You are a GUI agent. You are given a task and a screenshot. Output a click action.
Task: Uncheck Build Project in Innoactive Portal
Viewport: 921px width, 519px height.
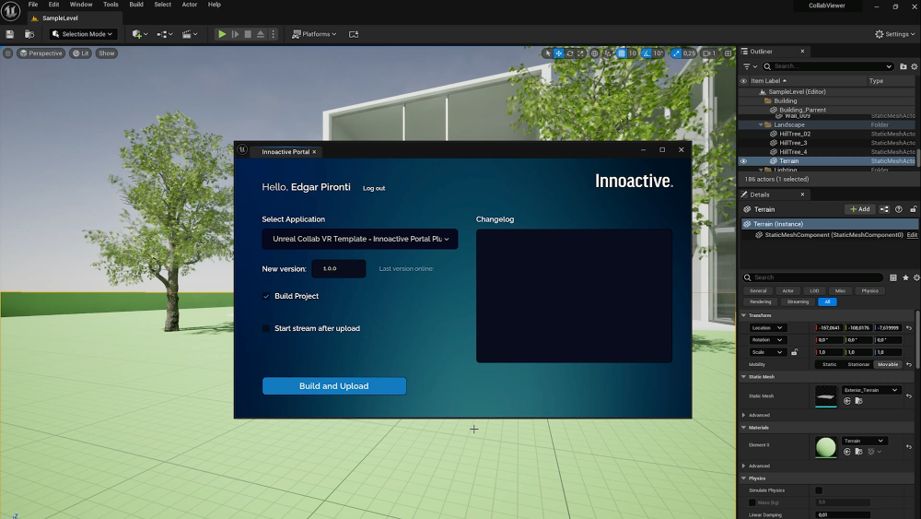click(x=266, y=296)
